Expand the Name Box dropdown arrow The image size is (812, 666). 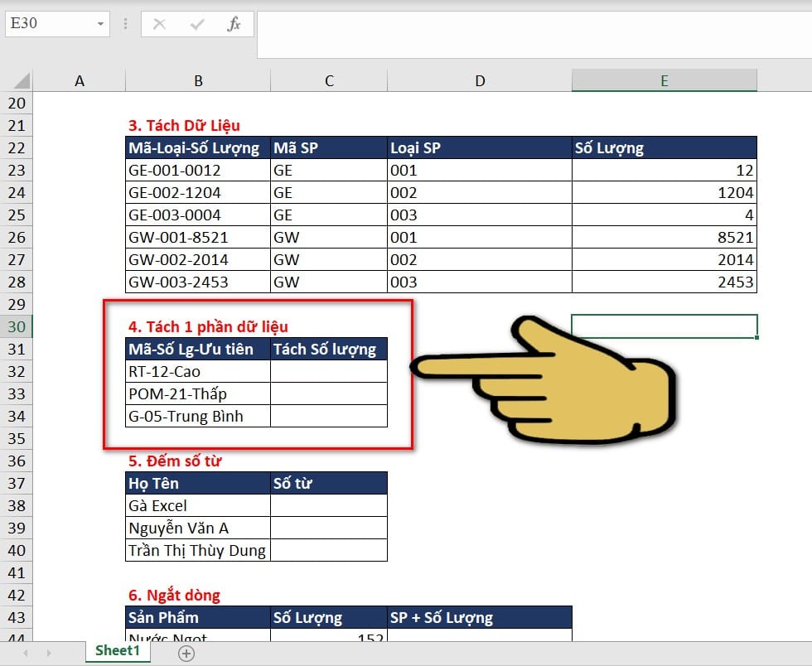pyautogui.click(x=100, y=24)
